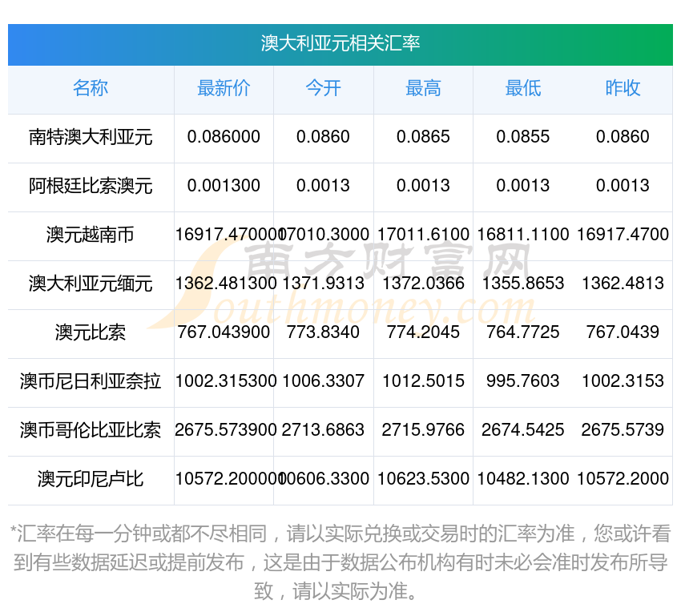Click the high value 0.0865

[x=424, y=137]
